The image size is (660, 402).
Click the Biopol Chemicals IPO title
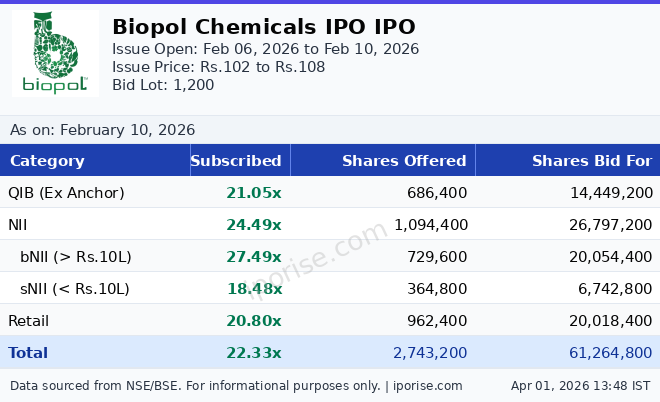[263, 27]
